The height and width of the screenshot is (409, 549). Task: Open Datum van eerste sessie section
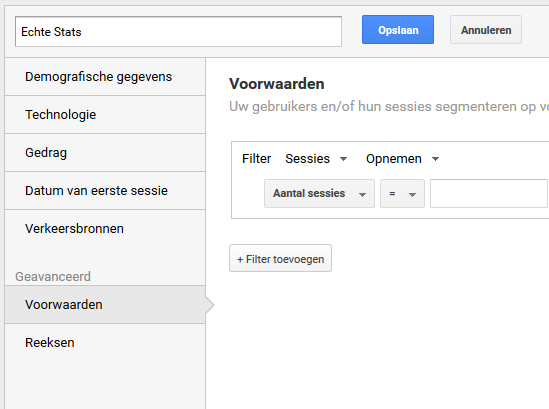pos(105,190)
